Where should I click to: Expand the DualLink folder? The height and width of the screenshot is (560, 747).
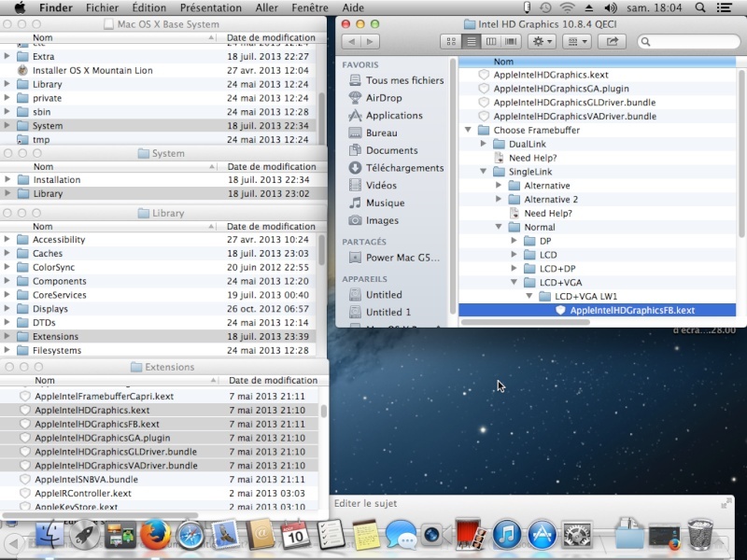(483, 144)
